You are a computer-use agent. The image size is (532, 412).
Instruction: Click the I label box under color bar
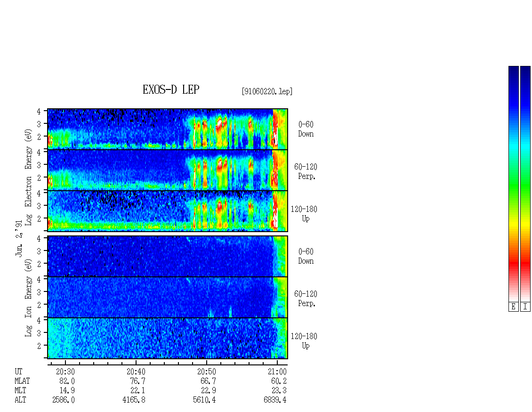coord(525,307)
